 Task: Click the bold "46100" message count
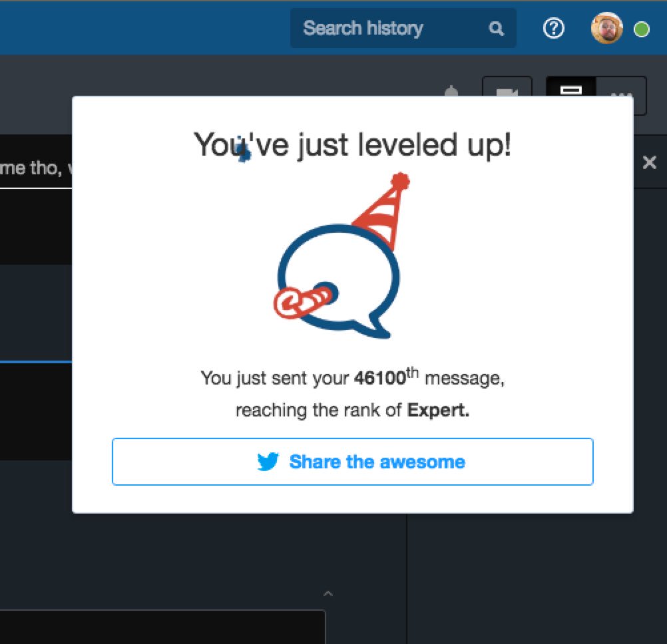pyautogui.click(x=380, y=378)
